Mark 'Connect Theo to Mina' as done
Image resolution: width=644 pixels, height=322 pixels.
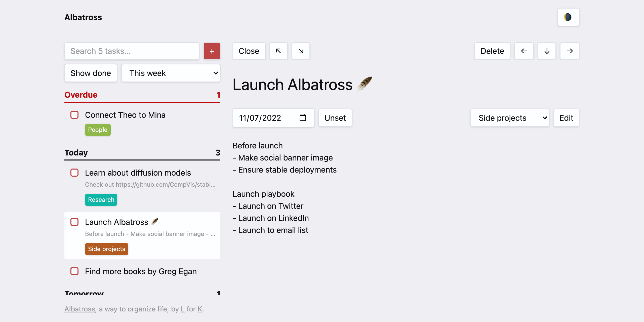pyautogui.click(x=74, y=115)
